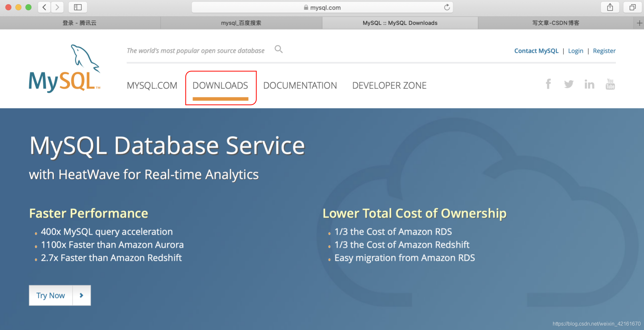644x330 pixels.
Task: Open MySQL LinkedIn page icon
Action: coord(589,84)
